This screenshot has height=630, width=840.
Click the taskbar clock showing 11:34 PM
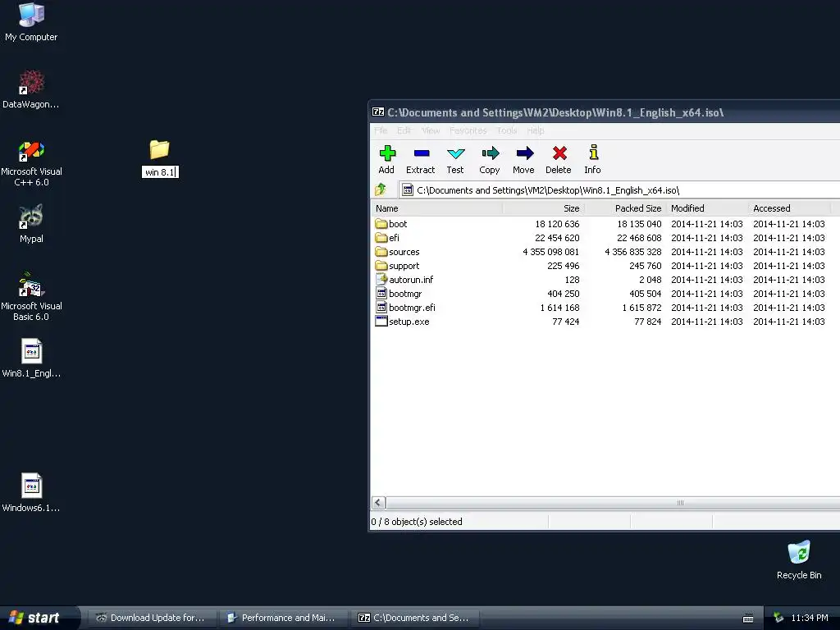(810, 618)
